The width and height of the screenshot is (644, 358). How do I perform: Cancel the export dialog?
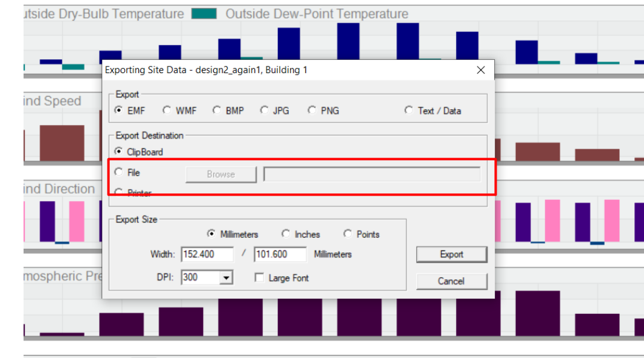tap(452, 281)
